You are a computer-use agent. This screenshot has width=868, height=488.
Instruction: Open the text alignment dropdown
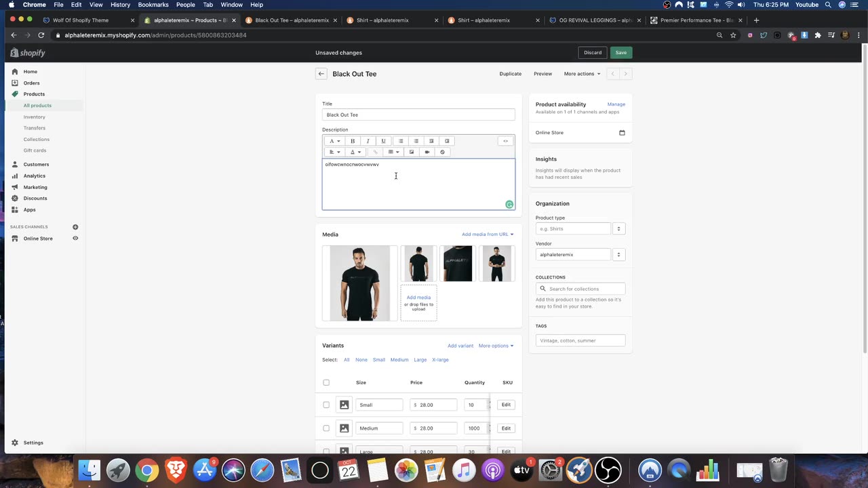[334, 152]
